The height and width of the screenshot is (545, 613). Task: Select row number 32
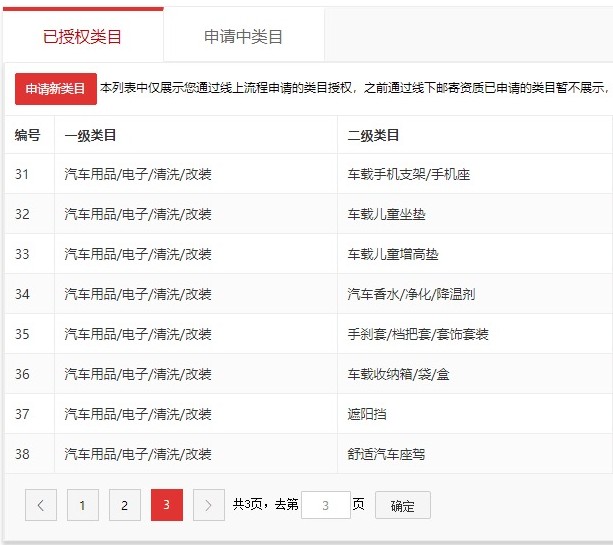click(x=22, y=214)
